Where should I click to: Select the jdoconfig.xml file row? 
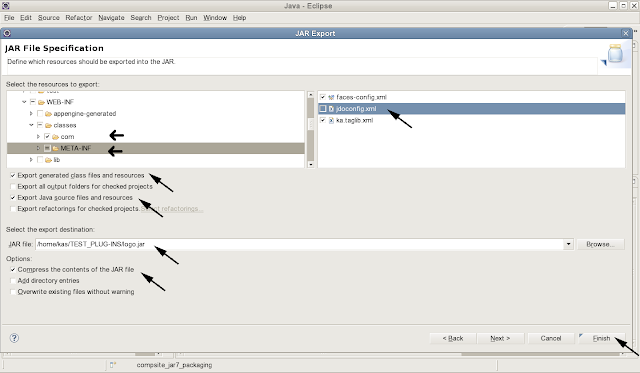click(471, 109)
